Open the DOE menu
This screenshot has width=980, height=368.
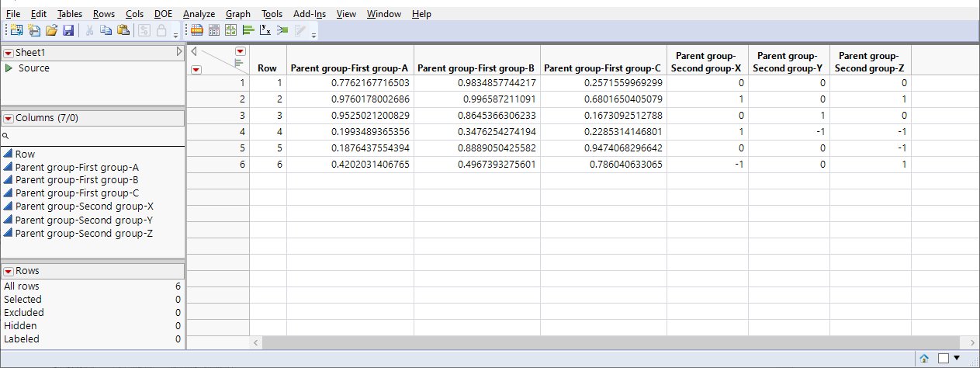click(164, 14)
